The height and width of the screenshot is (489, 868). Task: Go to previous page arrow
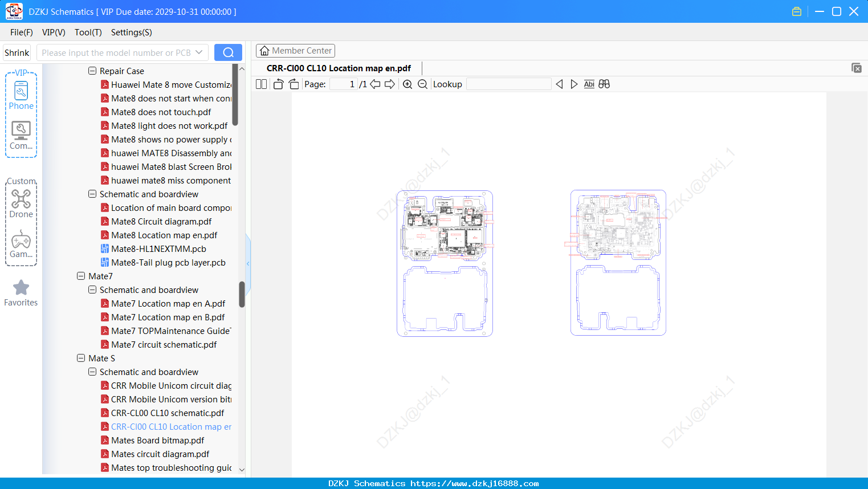tap(375, 84)
